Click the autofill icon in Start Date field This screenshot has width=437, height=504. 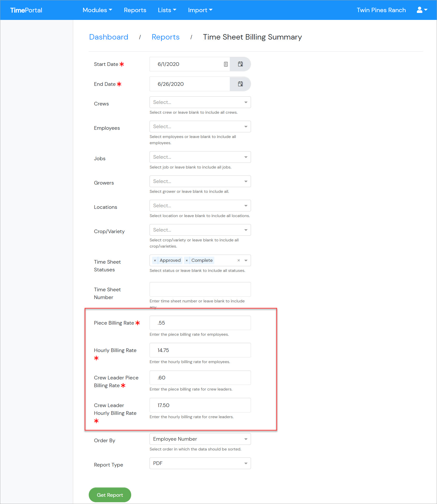pyautogui.click(x=226, y=64)
